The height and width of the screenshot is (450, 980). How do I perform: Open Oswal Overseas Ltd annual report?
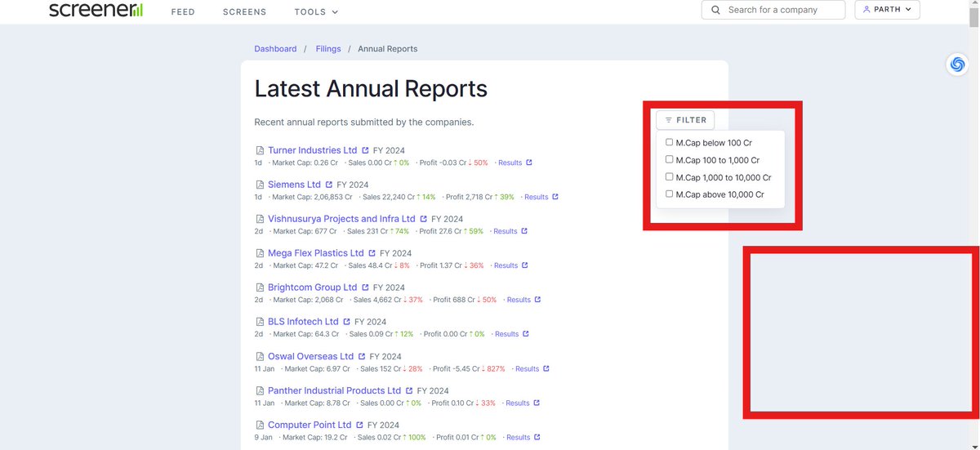coord(310,356)
